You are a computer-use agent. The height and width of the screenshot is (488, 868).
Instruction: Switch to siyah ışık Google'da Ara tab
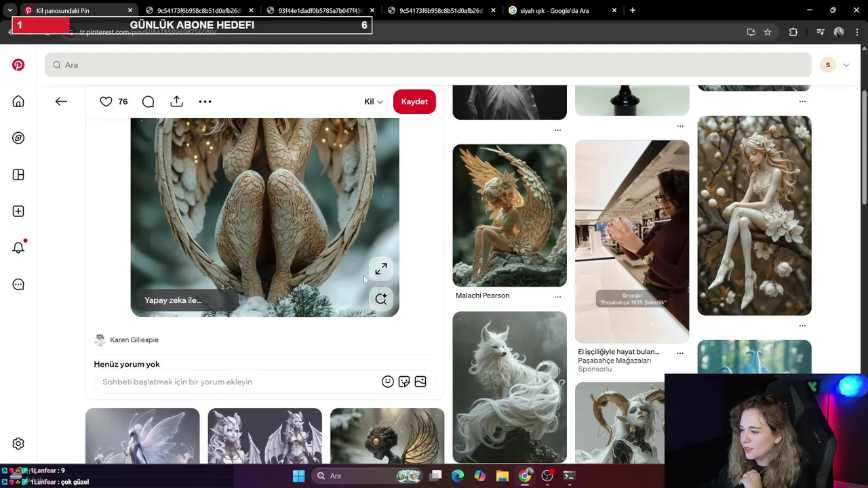point(563,10)
